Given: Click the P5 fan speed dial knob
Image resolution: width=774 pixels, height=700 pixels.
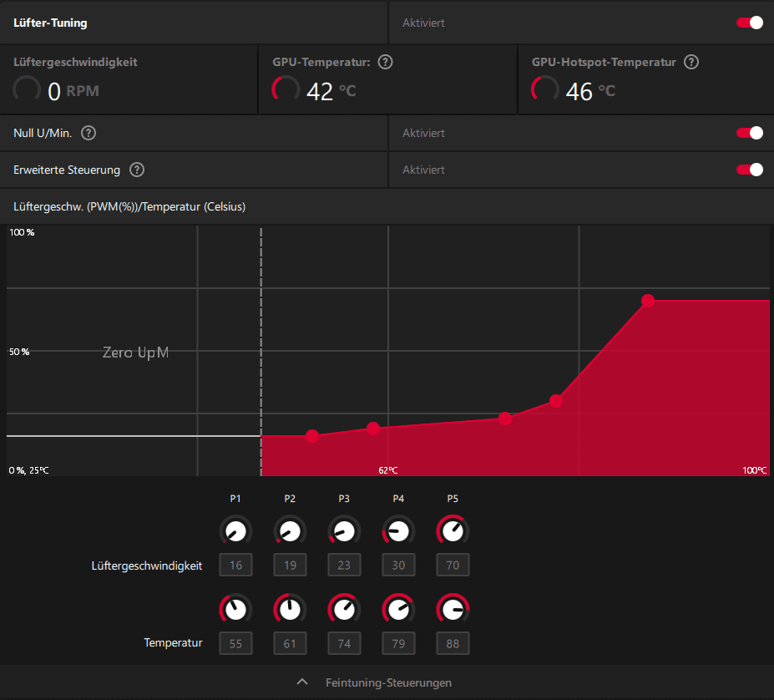Looking at the screenshot, I should [x=453, y=531].
